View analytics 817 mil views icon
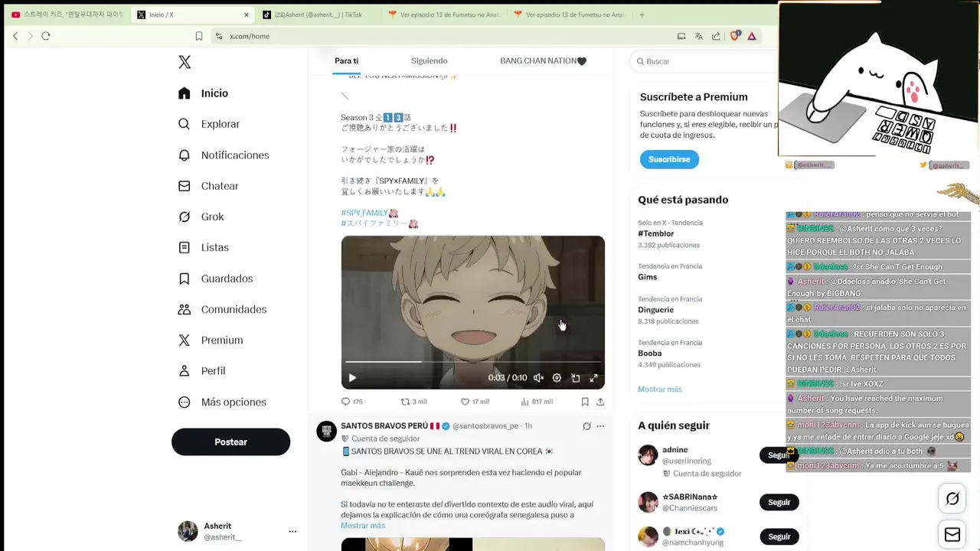 coord(536,402)
